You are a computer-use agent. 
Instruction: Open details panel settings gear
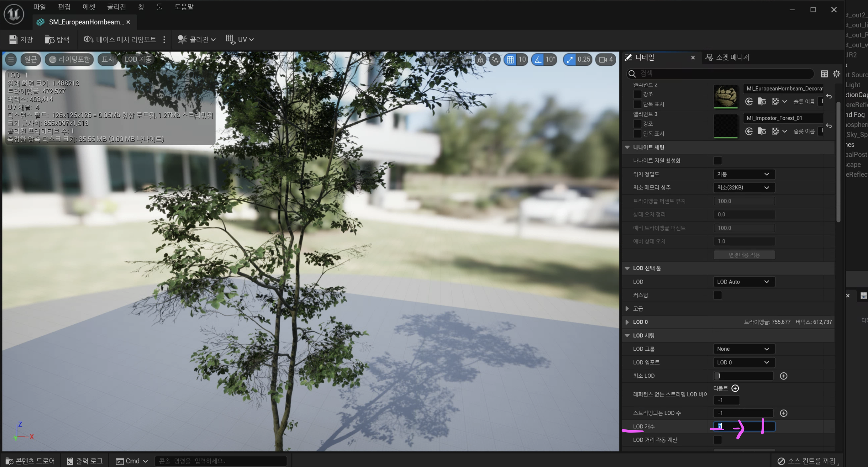[836, 74]
